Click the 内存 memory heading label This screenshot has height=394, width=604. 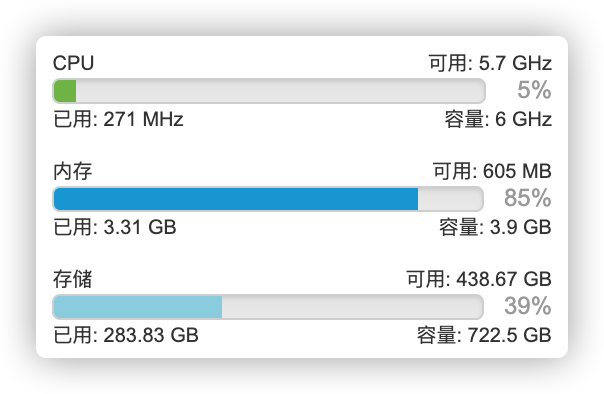coord(72,171)
